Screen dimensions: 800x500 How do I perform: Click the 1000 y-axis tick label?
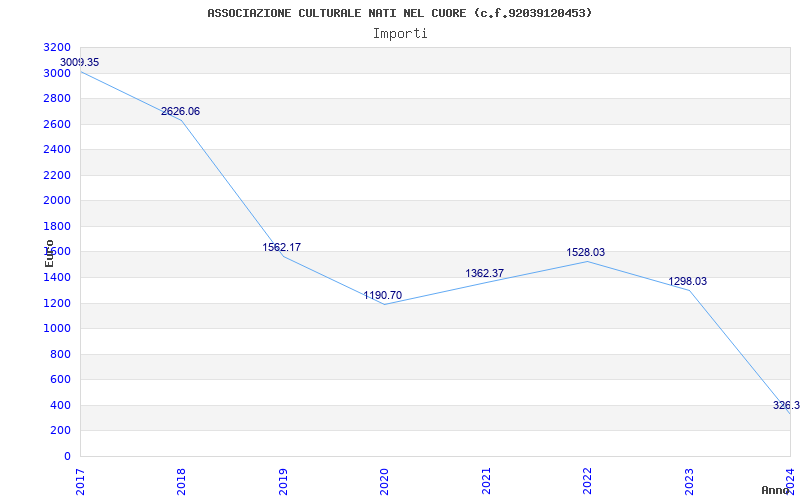coord(57,329)
